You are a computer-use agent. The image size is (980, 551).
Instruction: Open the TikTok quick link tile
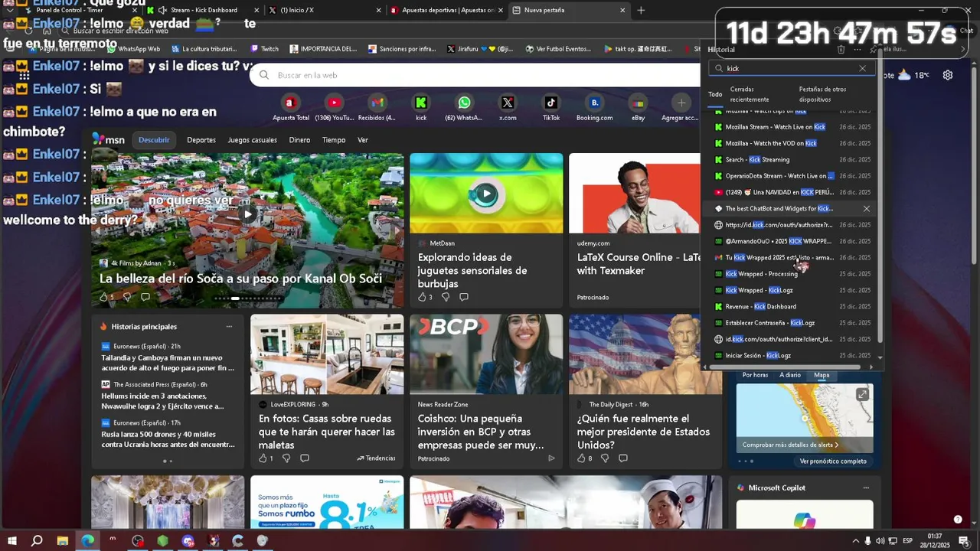tap(551, 108)
